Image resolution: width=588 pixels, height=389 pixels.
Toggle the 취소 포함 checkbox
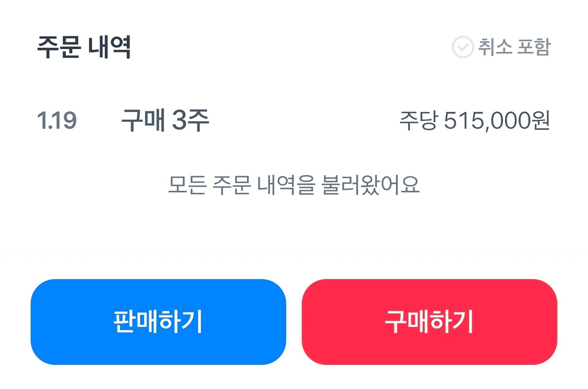point(501,48)
